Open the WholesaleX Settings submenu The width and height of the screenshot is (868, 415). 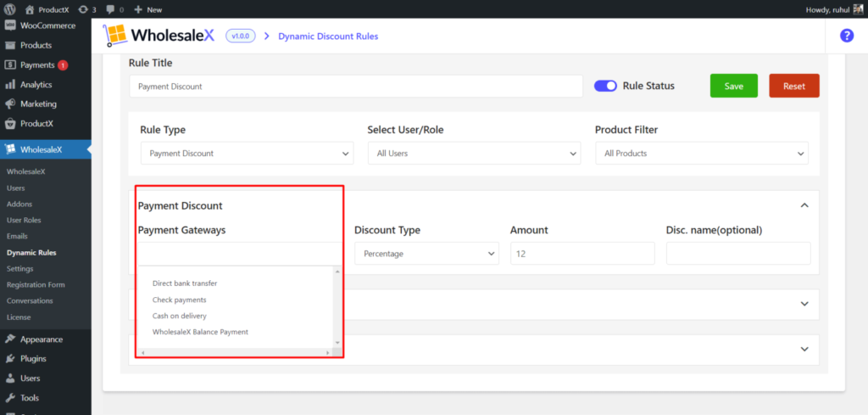20,269
